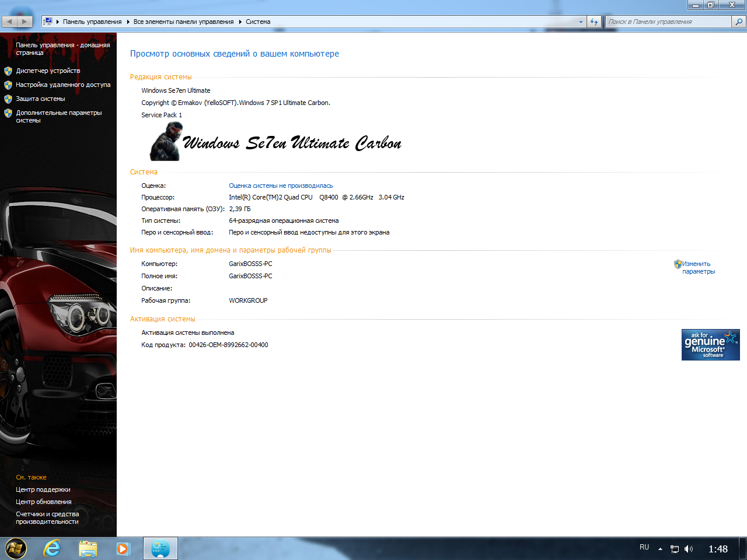Click the Service Pack 1 text
Image resolution: width=747 pixels, height=560 pixels.
pos(162,115)
